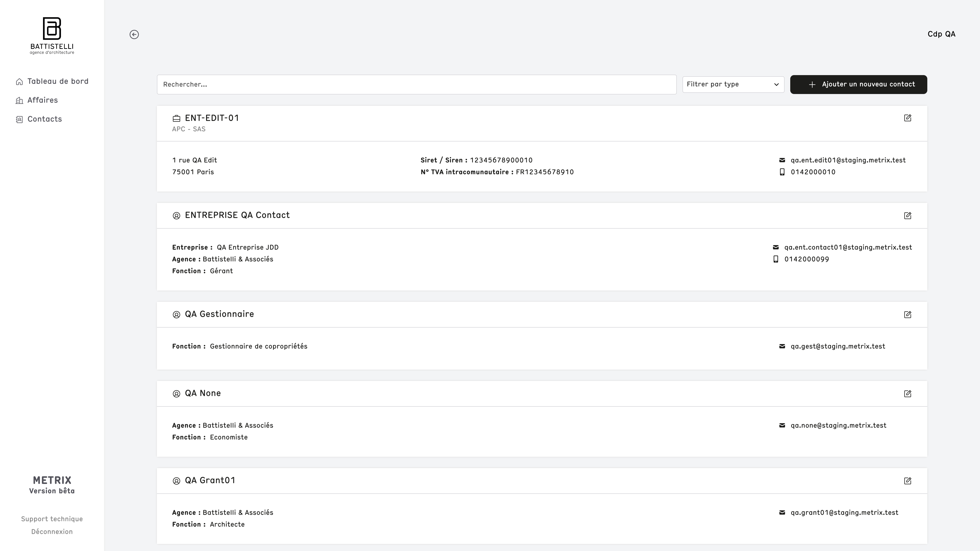Open Tableau de bord in sidebar

52,81
